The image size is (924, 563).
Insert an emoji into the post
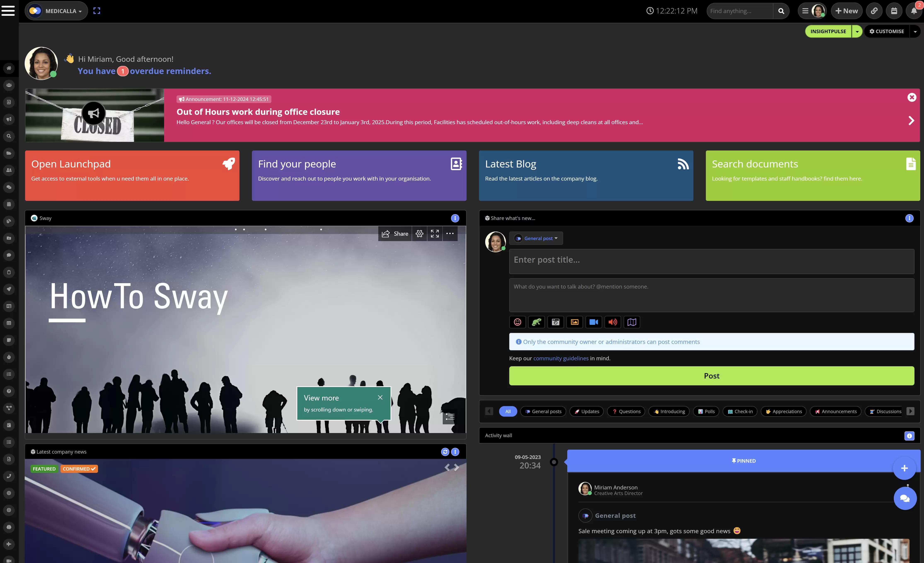click(518, 322)
